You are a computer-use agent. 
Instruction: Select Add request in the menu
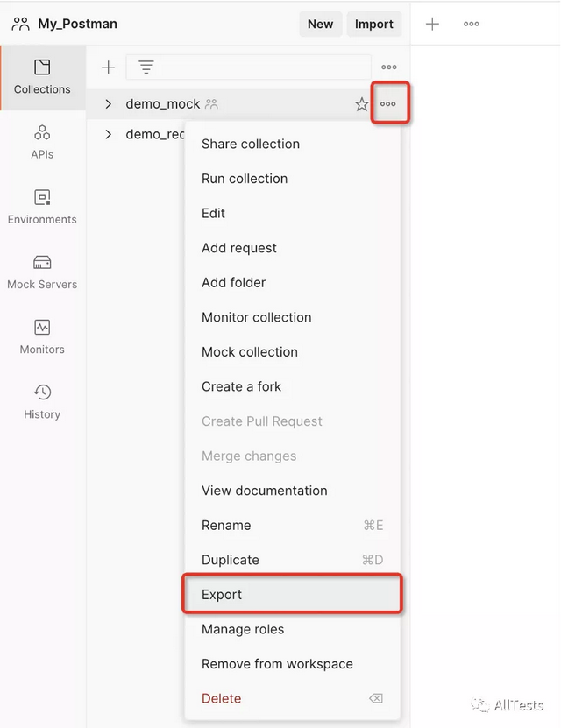pos(293,248)
